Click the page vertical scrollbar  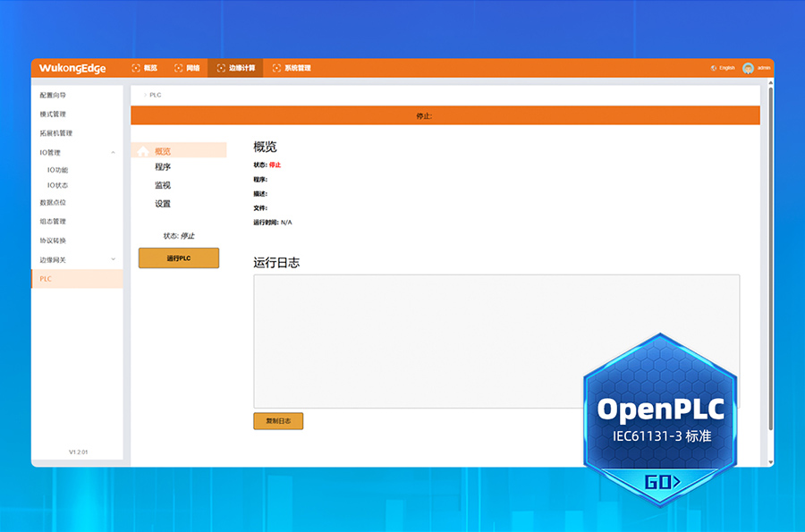click(x=767, y=268)
